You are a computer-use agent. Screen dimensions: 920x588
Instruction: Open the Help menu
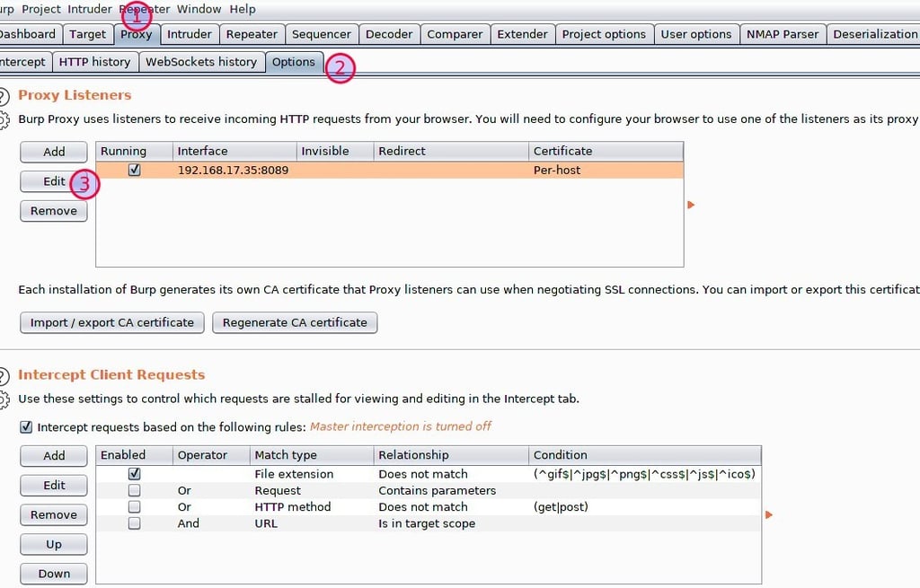coord(243,9)
